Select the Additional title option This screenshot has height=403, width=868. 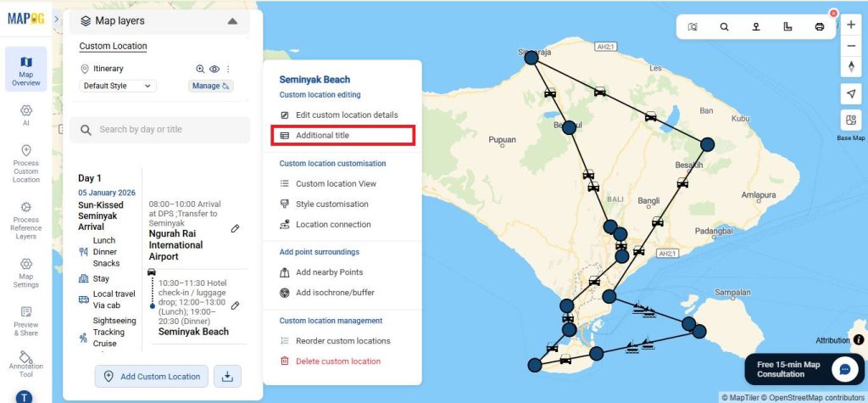(x=342, y=135)
